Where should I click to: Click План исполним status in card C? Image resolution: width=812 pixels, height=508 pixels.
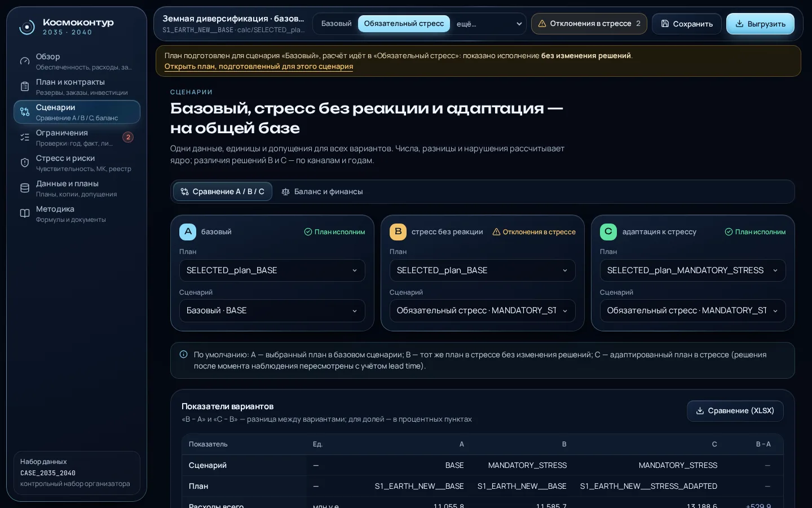click(x=755, y=232)
